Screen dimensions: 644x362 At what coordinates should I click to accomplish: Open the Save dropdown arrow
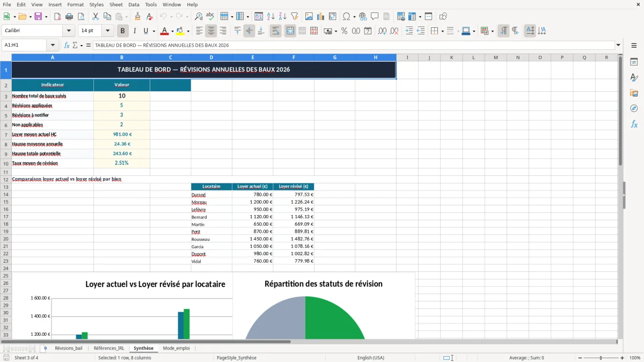pyautogui.click(x=46, y=17)
